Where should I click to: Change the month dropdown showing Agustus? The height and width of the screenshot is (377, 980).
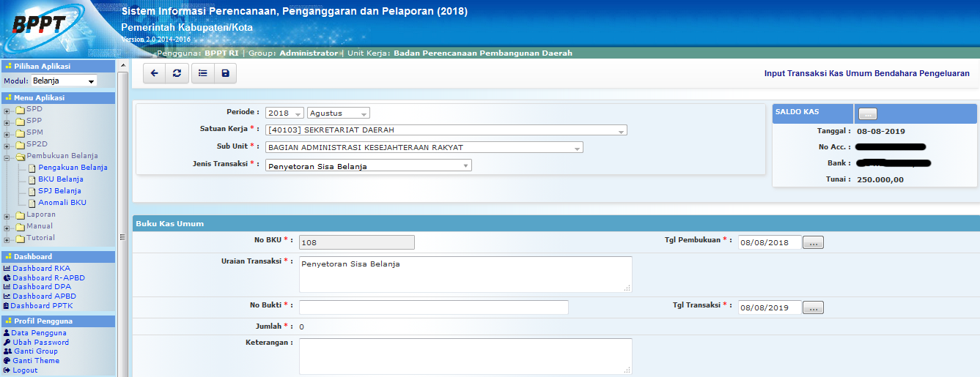338,113
